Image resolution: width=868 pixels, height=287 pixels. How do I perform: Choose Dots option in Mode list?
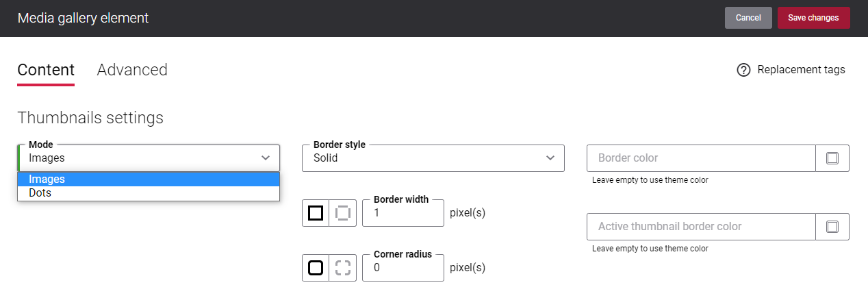[149, 193]
